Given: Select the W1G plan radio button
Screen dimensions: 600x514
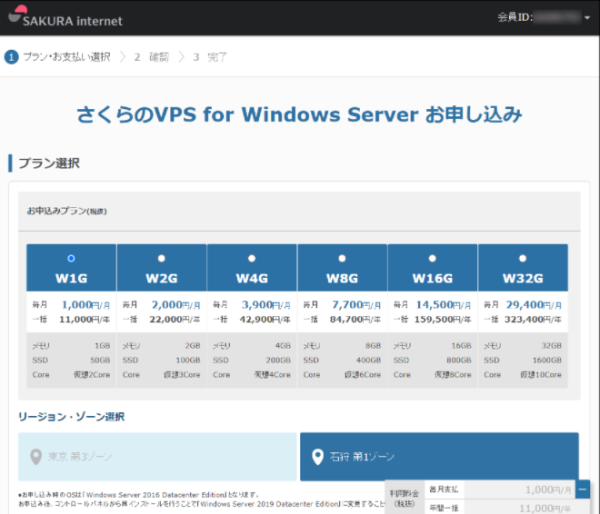Looking at the screenshot, I should [x=71, y=258].
